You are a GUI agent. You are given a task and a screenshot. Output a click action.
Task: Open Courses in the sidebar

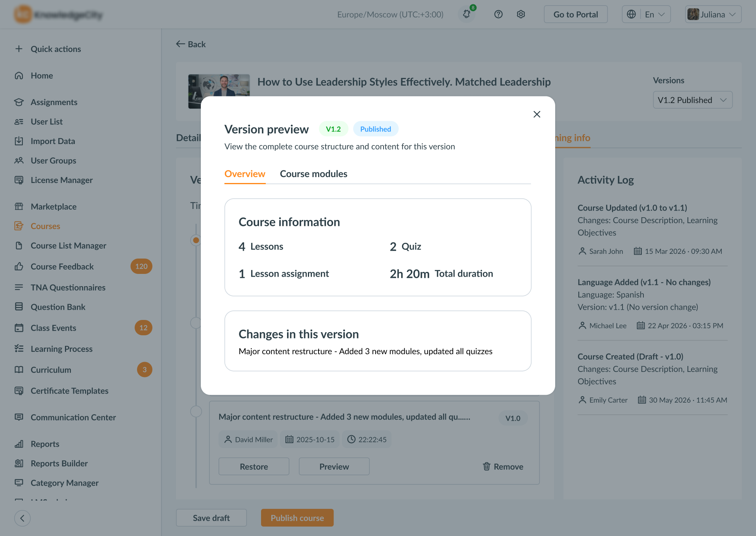45,226
